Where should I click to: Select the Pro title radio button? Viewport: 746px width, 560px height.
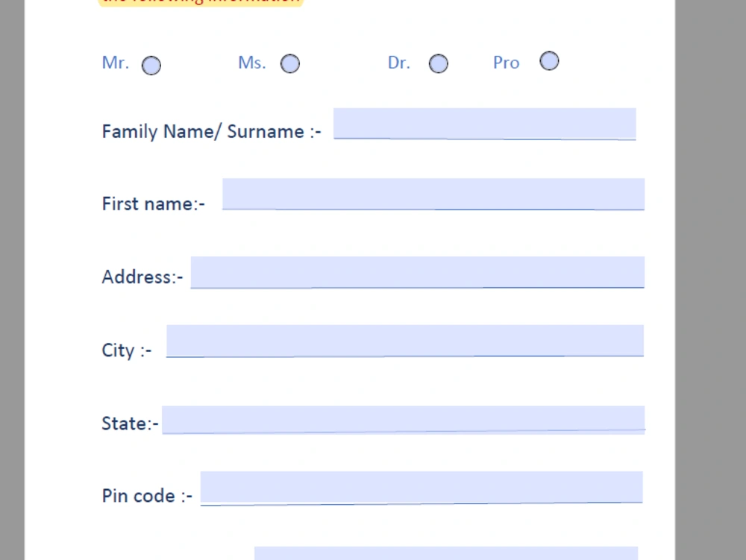tap(549, 60)
